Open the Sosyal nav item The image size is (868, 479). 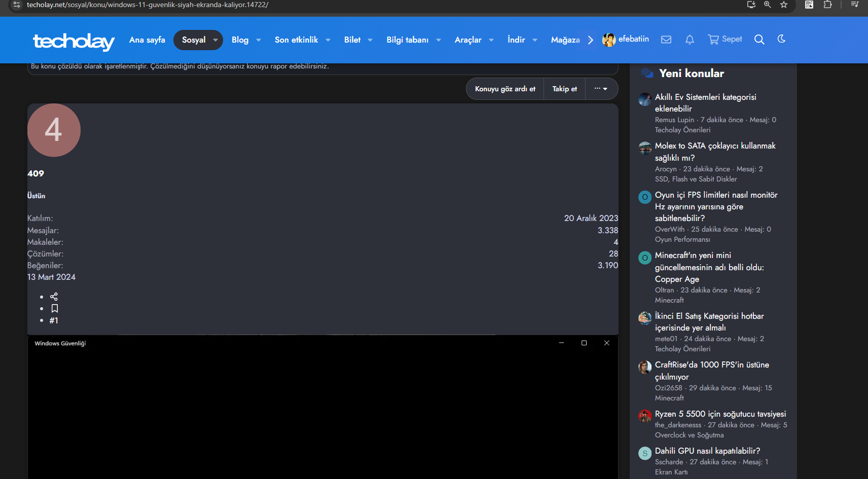pos(194,40)
